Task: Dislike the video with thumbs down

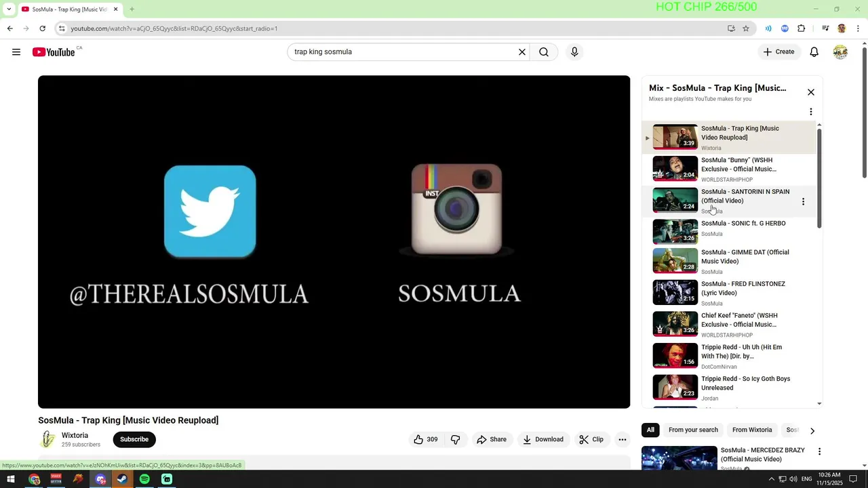Action: coord(456,439)
